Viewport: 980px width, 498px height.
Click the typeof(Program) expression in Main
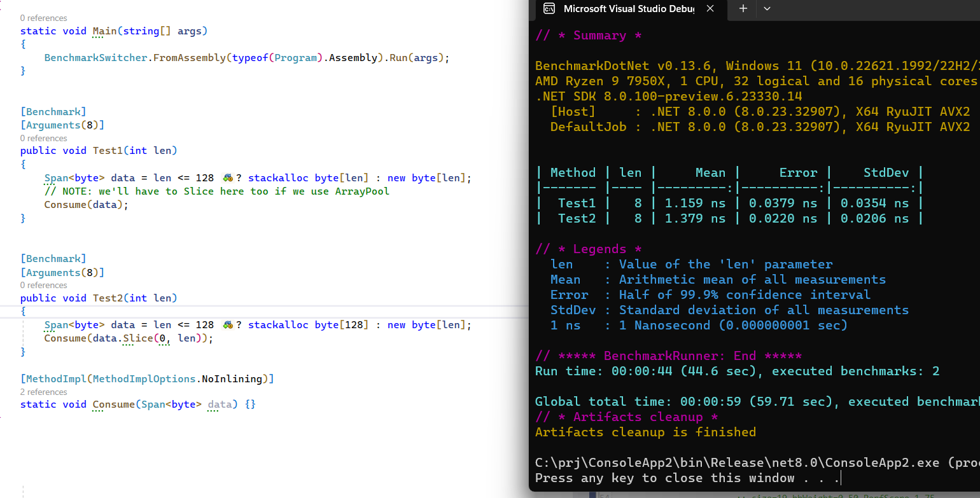pos(274,57)
